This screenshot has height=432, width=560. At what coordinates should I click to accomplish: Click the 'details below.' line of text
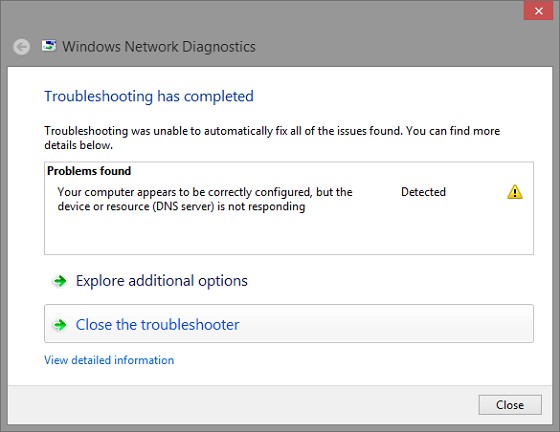79,145
